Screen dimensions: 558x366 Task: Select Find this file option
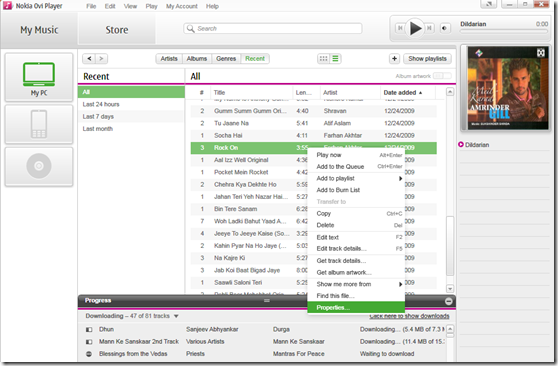tap(356, 296)
